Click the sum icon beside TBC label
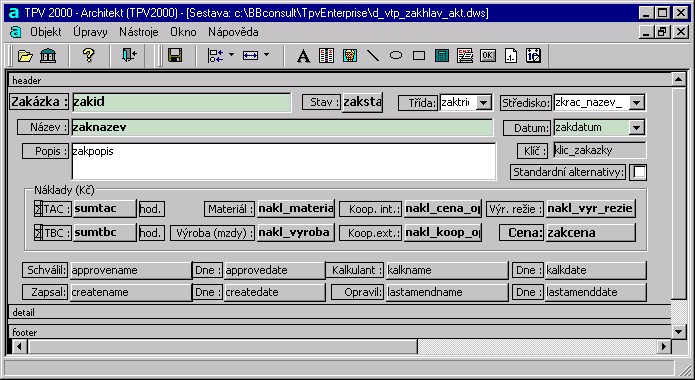Image resolution: width=695 pixels, height=380 pixels. click(38, 233)
